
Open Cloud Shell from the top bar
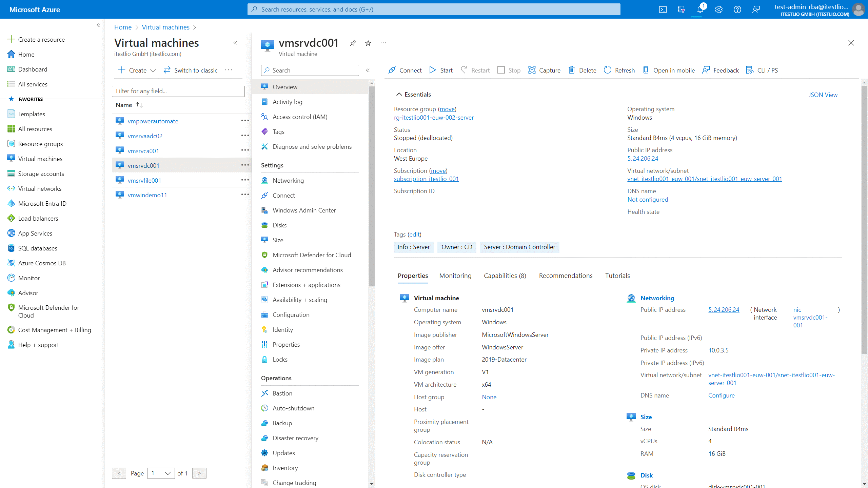[663, 9]
